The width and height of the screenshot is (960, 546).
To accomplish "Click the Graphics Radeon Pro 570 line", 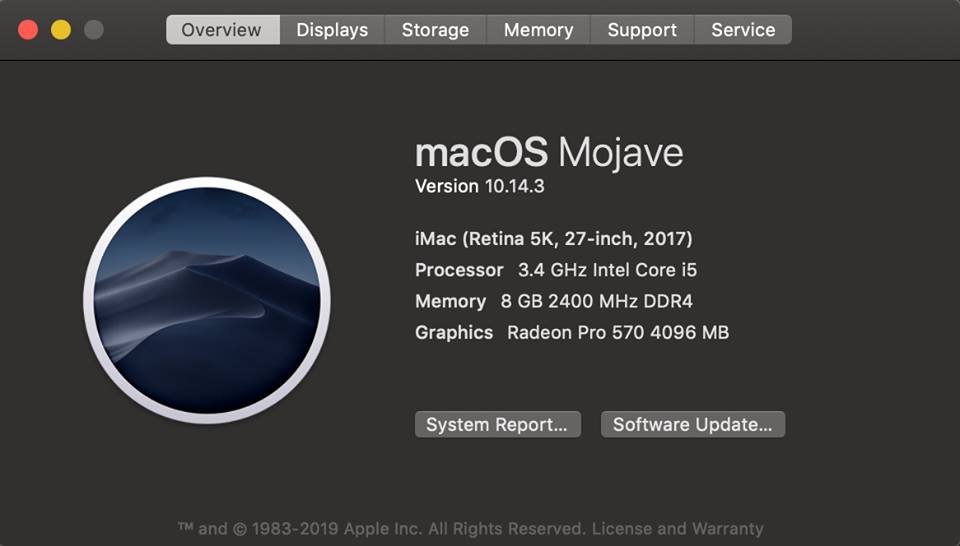I will coord(572,332).
